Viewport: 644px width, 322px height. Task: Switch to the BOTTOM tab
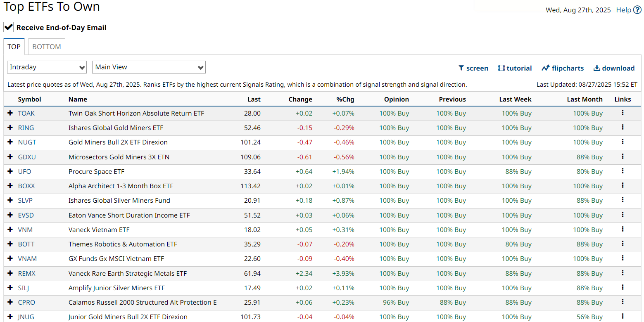point(47,47)
